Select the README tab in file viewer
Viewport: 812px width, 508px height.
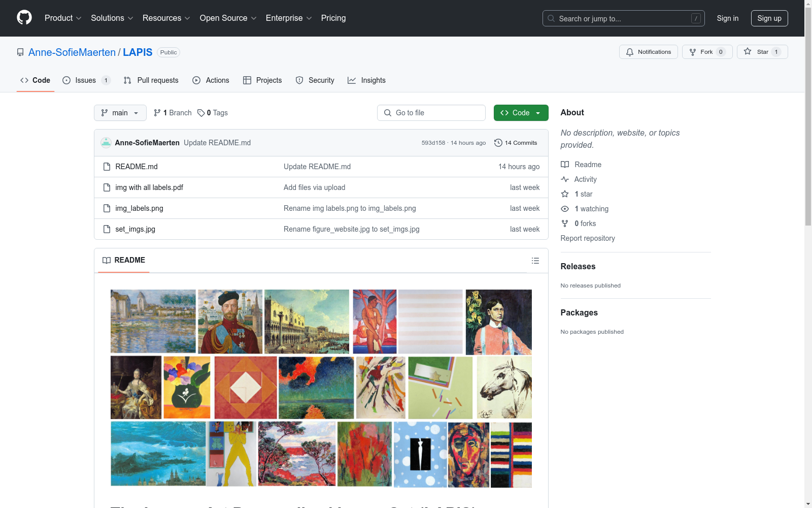tap(124, 260)
